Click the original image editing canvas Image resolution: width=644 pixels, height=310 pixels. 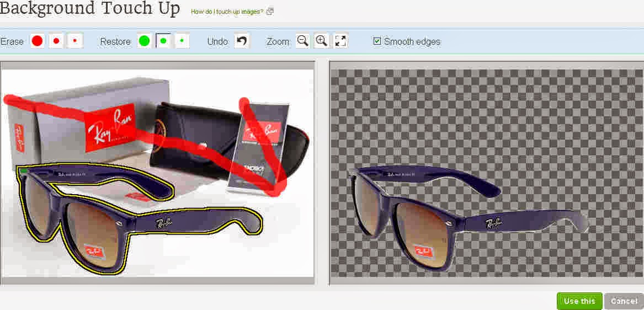[157, 173]
